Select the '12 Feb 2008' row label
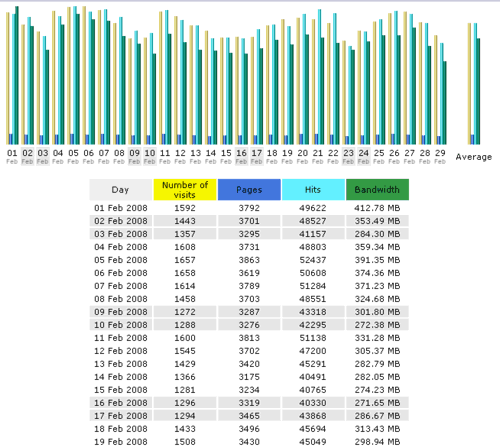500x448 pixels. coord(121,351)
